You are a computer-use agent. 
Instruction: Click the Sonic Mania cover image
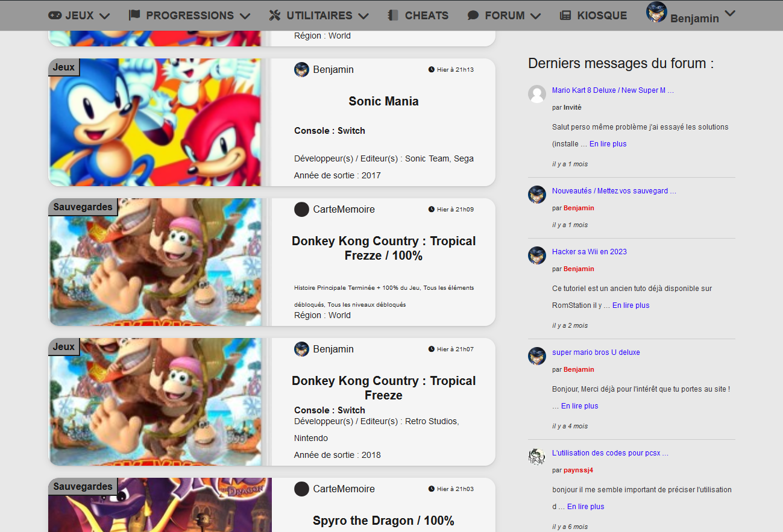click(x=155, y=122)
